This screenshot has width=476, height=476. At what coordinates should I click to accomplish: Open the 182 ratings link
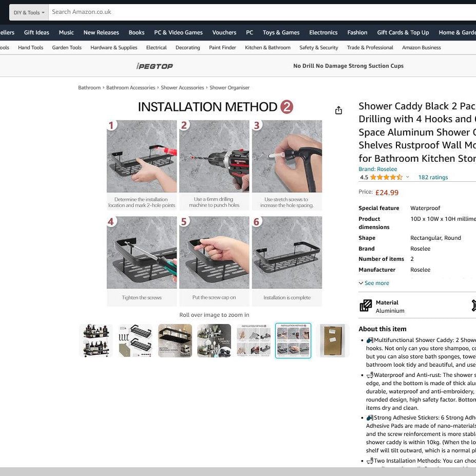[x=433, y=177]
